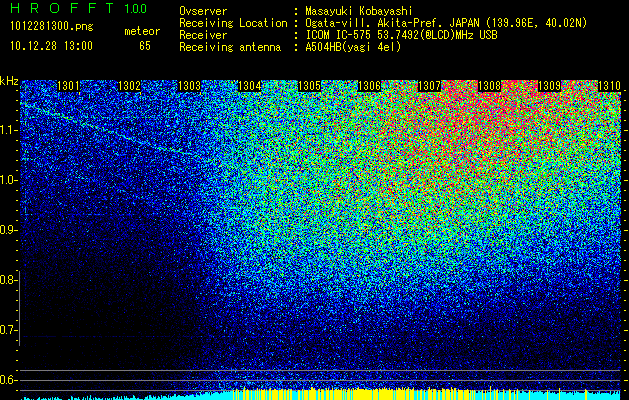Click the 1.0 frequency axis label
Image resolution: width=629 pixels, height=400 pixels.
click(7, 180)
